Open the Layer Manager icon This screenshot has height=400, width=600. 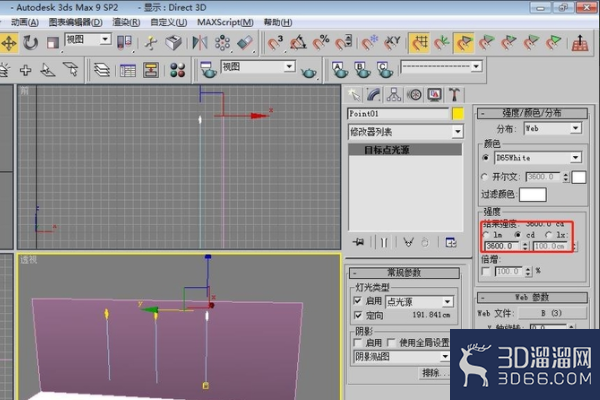[102, 70]
